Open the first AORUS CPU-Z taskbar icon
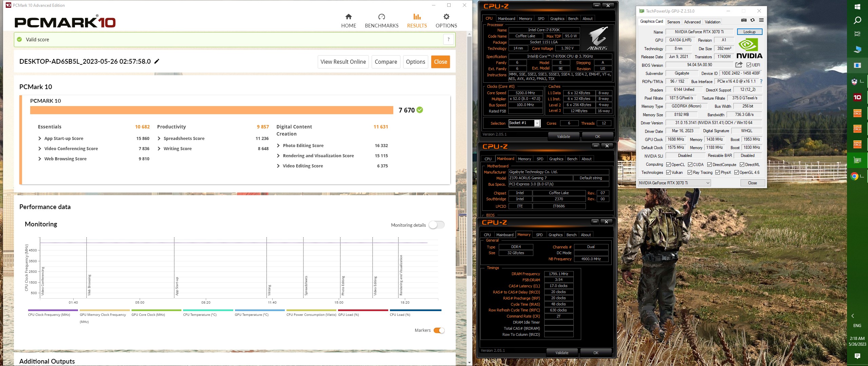The image size is (868, 366). [857, 113]
